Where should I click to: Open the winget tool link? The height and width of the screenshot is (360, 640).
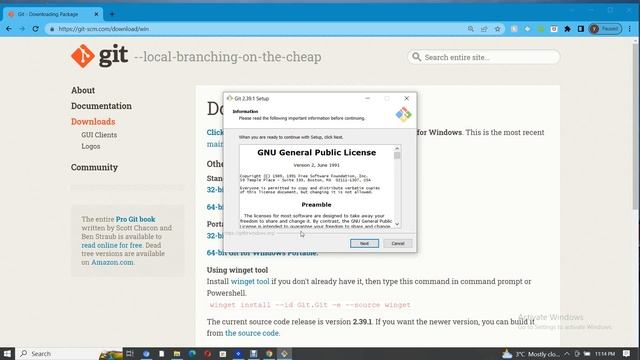click(250, 282)
